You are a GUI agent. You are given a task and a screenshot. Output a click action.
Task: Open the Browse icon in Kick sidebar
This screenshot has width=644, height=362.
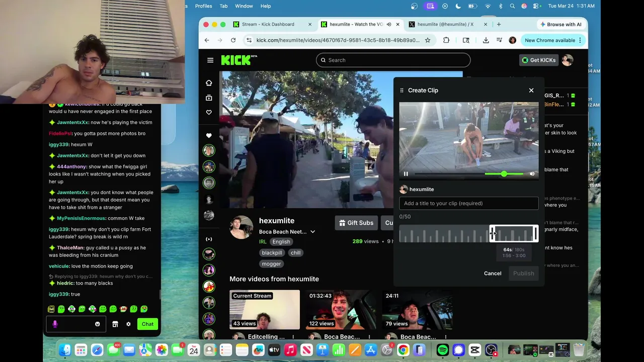209,98
